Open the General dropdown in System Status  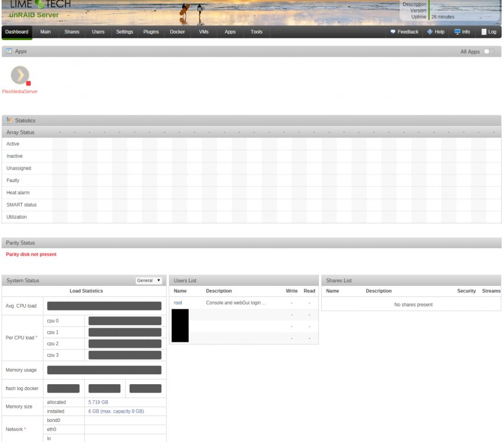[x=149, y=281]
